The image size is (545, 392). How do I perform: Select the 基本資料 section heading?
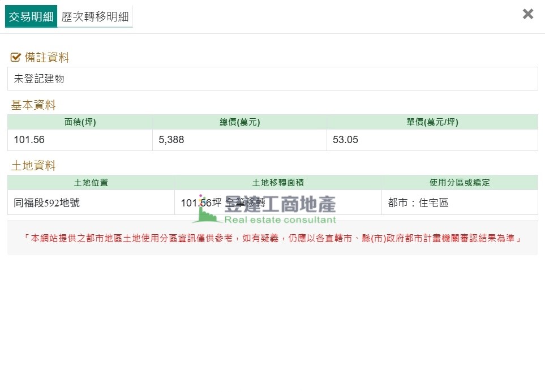[x=33, y=105]
